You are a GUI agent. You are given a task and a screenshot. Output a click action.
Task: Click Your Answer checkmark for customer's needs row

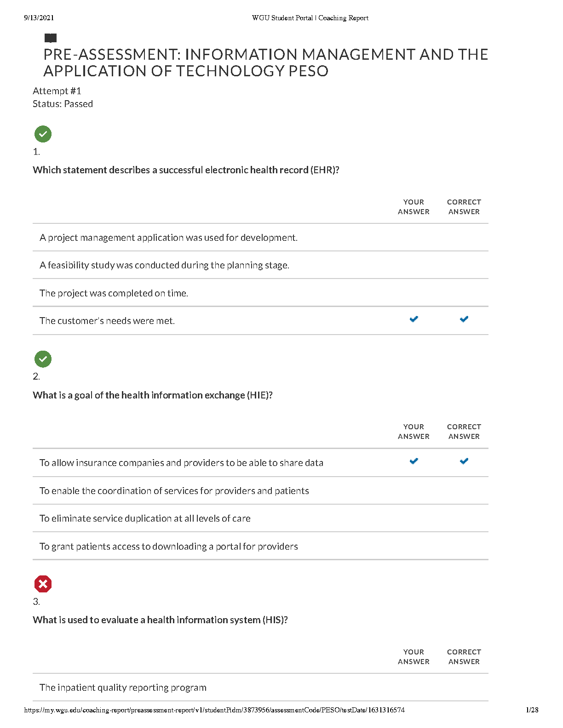(x=414, y=319)
